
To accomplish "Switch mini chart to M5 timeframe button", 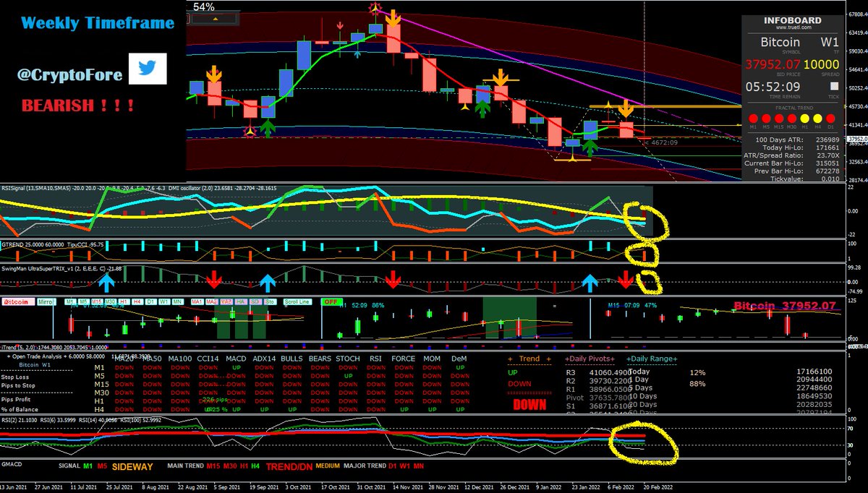I will coord(84,301).
